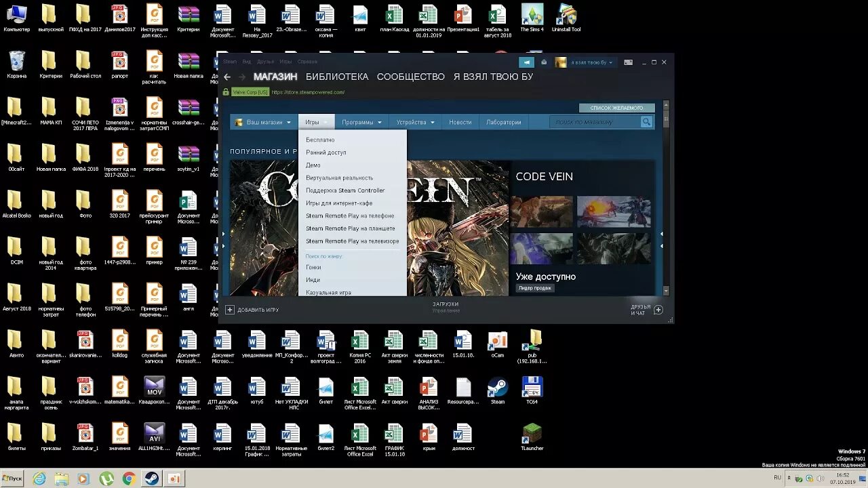This screenshot has width=868, height=488.
Task: Click the store URL address text
Action: tap(308, 92)
